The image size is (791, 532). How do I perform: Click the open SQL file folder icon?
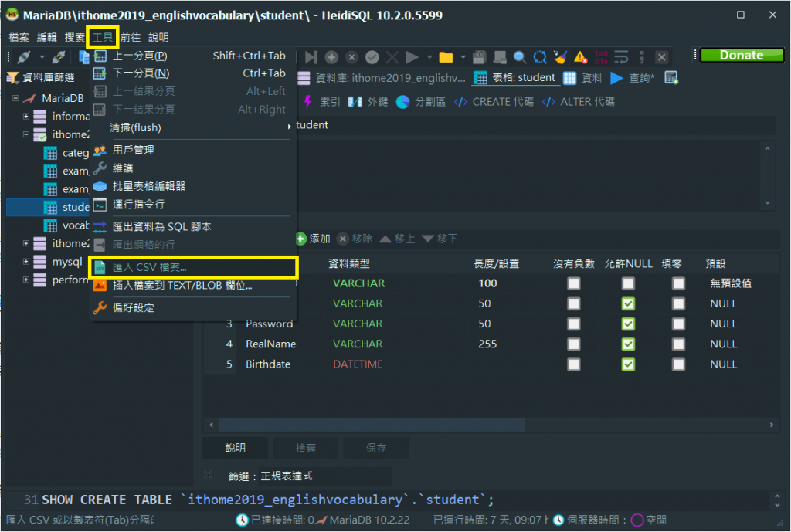pos(446,57)
